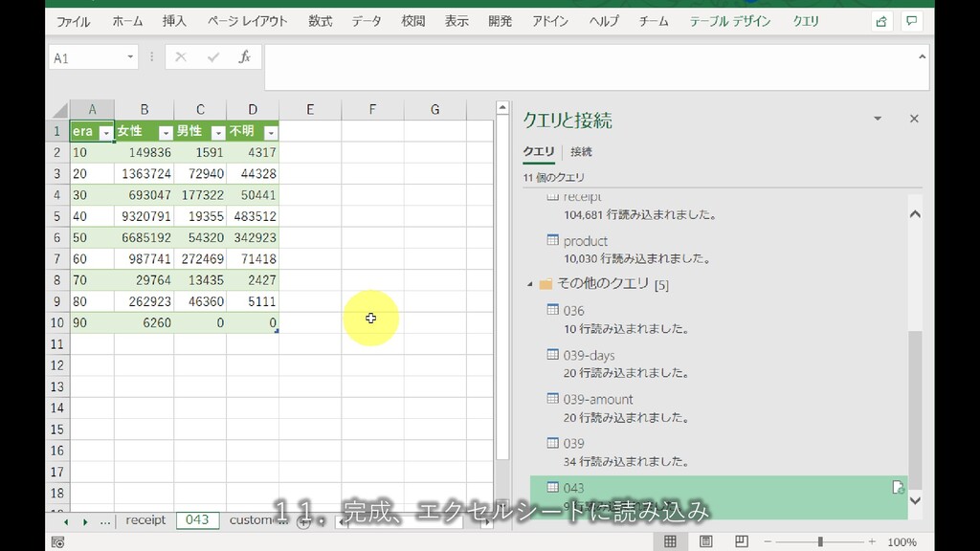Click the insert function fx icon
The image size is (980, 551).
tap(244, 57)
